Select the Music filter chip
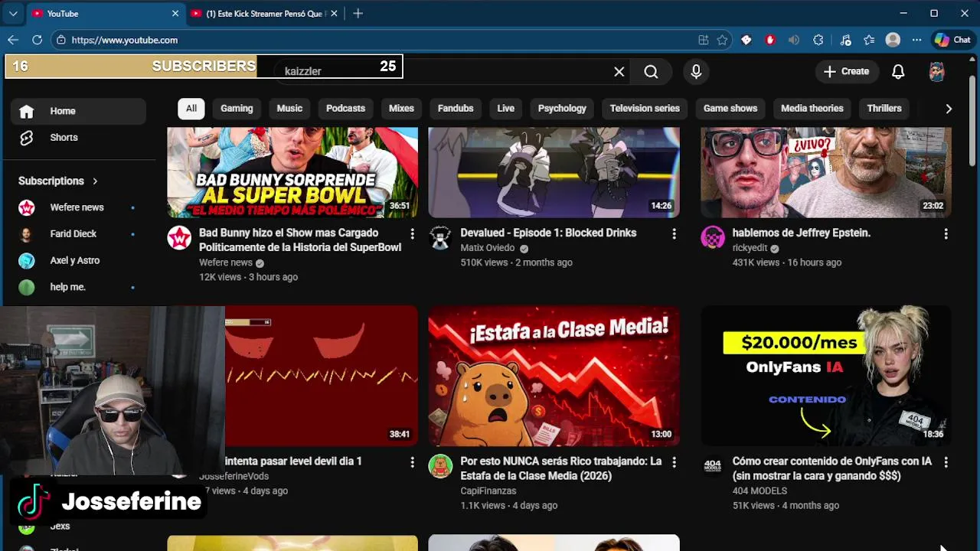The width and height of the screenshot is (980, 551). tap(289, 108)
